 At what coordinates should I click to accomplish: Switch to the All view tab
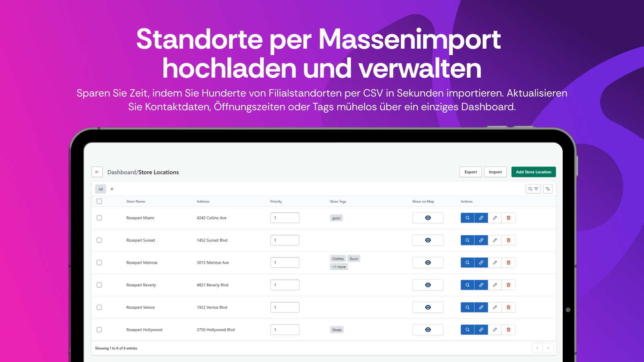tap(101, 189)
